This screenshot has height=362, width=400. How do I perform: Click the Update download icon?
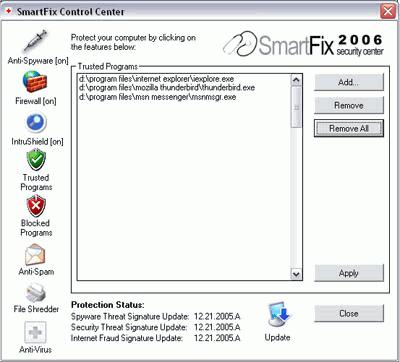(x=279, y=314)
